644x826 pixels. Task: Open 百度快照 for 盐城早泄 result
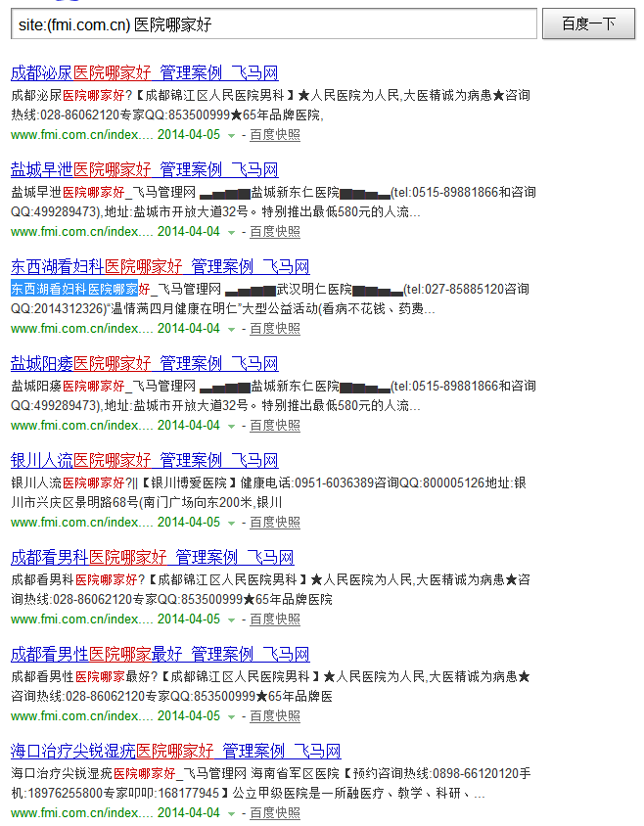click(275, 232)
